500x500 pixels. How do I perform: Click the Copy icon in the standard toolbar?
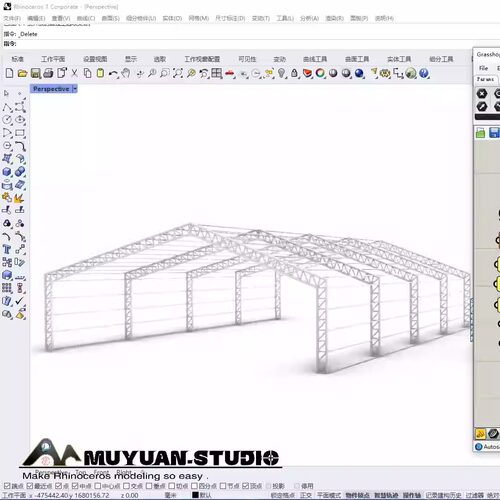(87, 73)
